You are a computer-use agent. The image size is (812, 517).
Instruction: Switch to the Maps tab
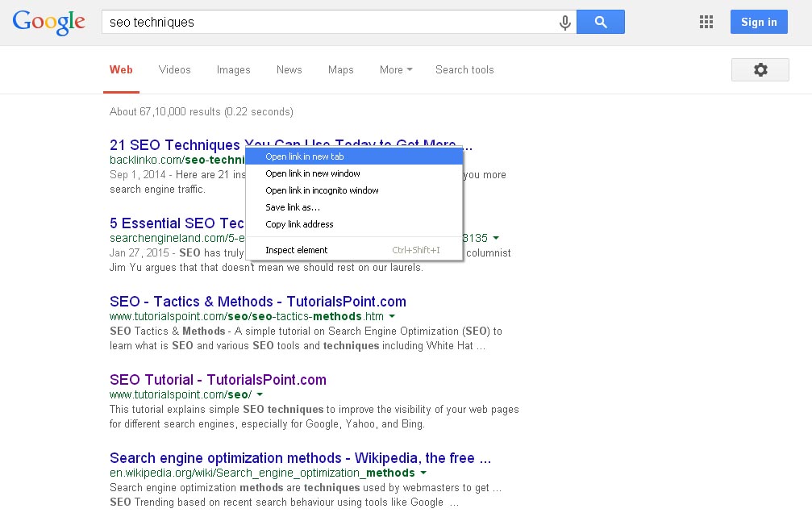click(341, 70)
